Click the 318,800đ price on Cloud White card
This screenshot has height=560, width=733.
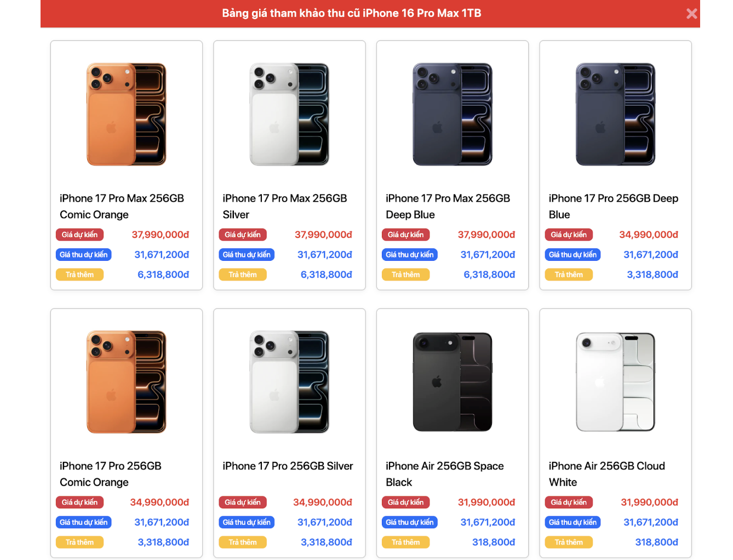[656, 542]
